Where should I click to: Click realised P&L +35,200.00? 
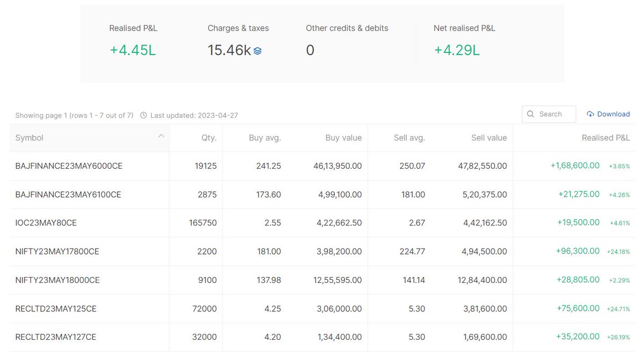[x=579, y=337]
